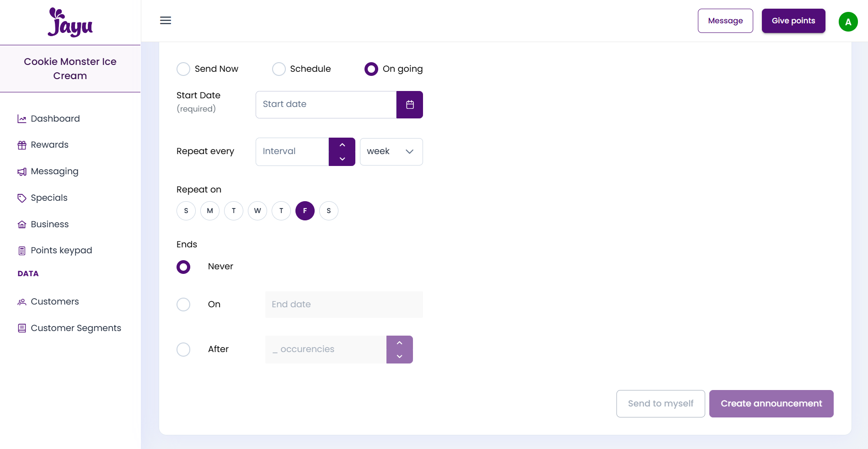Viewport: 868px width, 449px height.
Task: Click the Rewards gift icon
Action: coord(21,145)
